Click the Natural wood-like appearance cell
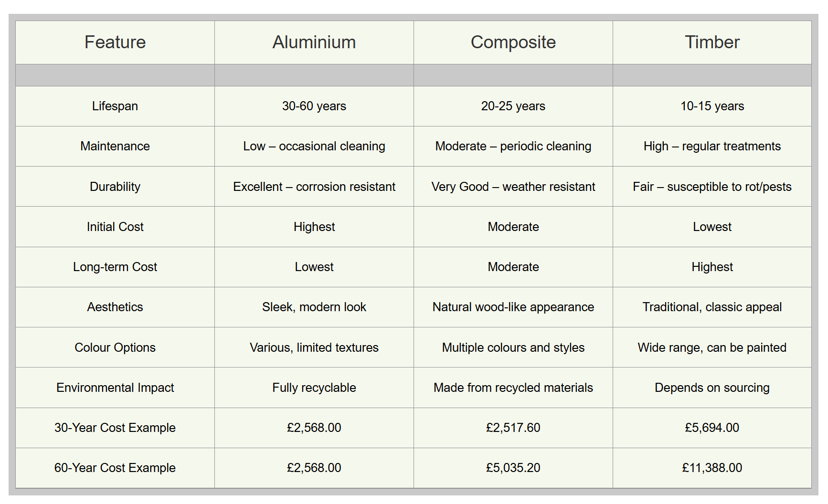This screenshot has width=828, height=504. (513, 307)
